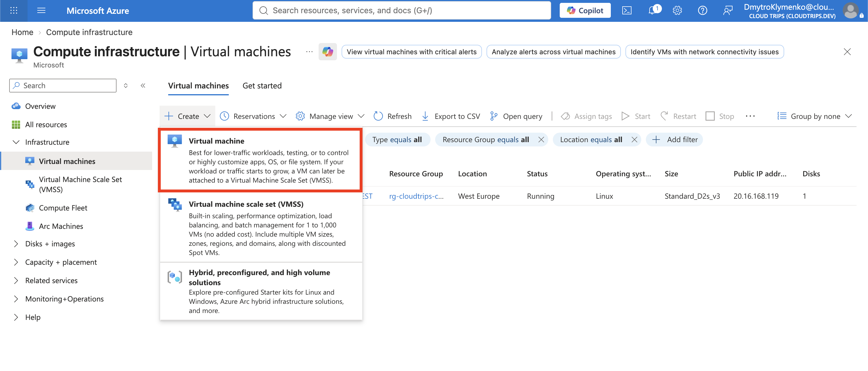Image resolution: width=868 pixels, height=371 pixels.
Task: Switch to the Get started tab
Action: (262, 86)
